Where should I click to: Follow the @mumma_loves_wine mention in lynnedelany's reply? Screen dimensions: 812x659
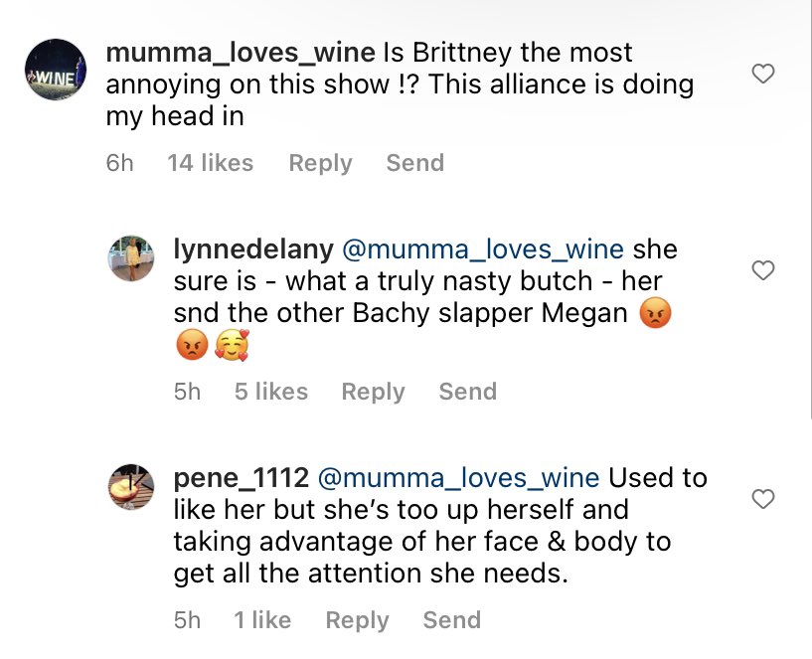[x=483, y=249]
